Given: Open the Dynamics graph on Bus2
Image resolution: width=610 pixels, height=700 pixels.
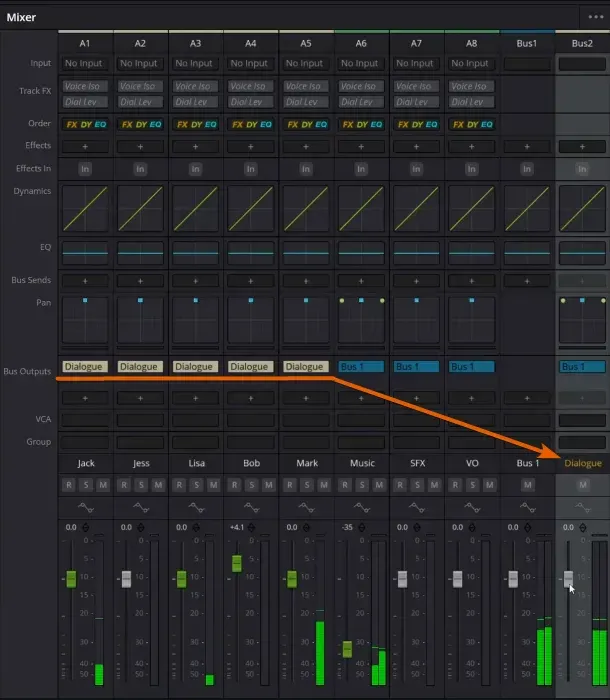Looking at the screenshot, I should (x=582, y=208).
